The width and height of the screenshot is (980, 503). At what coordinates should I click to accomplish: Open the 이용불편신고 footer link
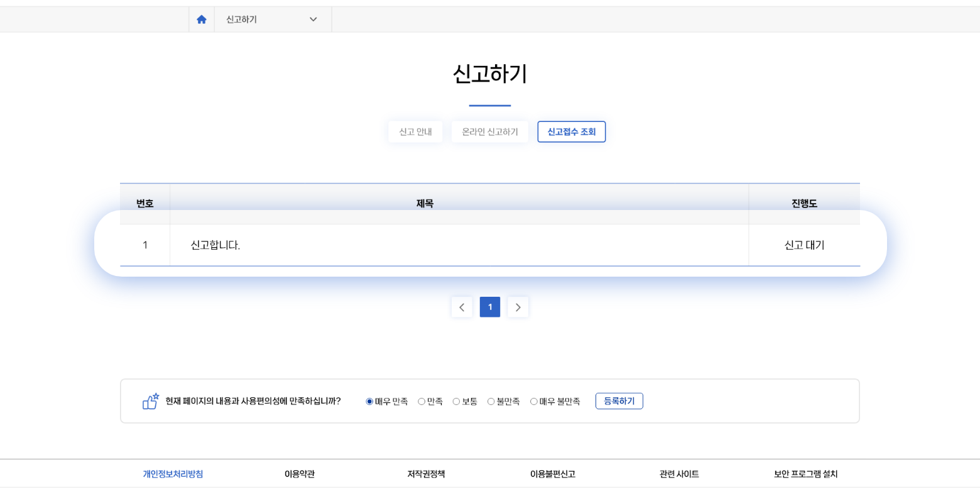tap(553, 474)
